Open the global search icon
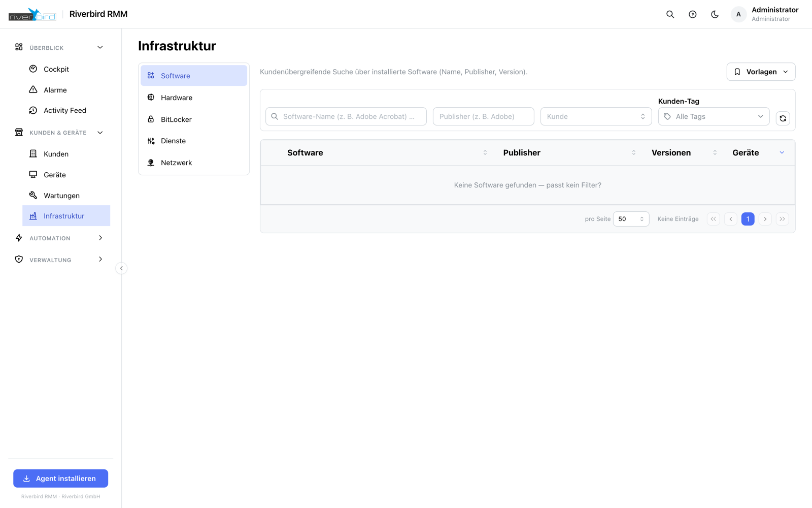 pos(670,14)
